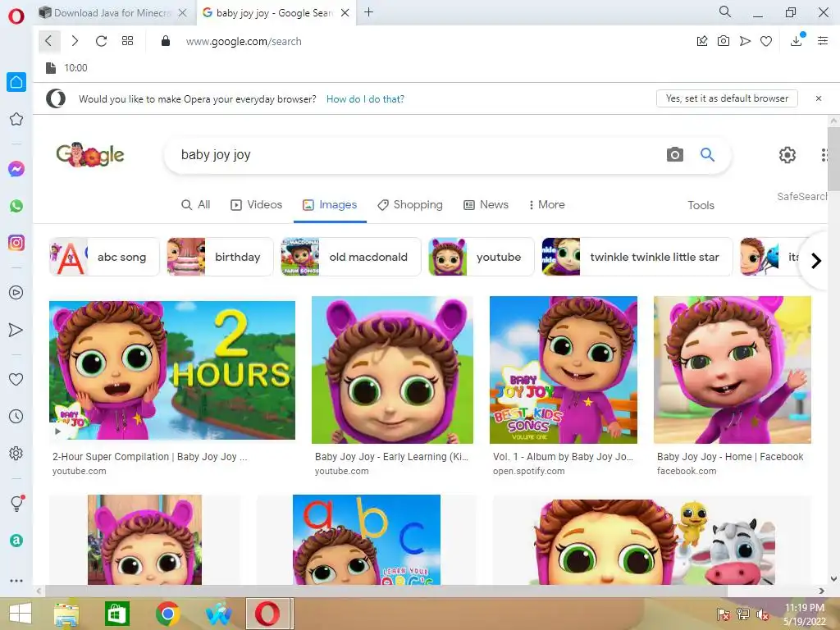Open the Speed Dial start page grid
Screen dimensions: 840x630
(x=127, y=41)
